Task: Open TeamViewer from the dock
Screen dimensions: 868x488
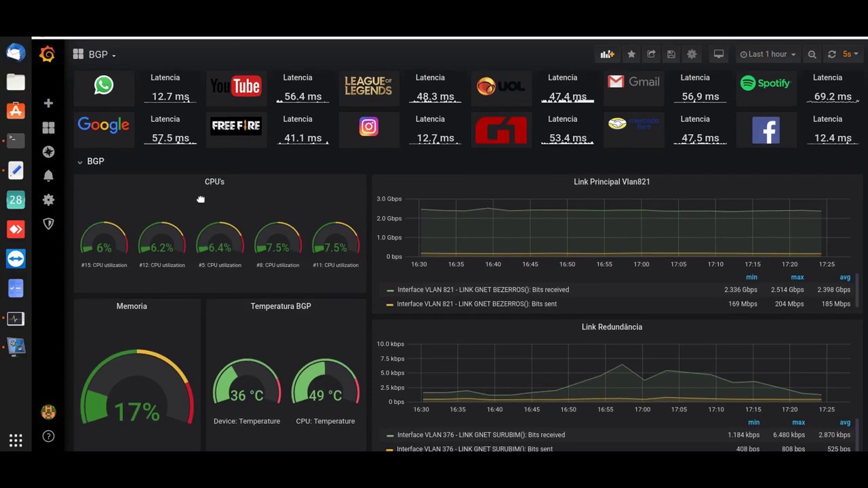Action: [16, 259]
